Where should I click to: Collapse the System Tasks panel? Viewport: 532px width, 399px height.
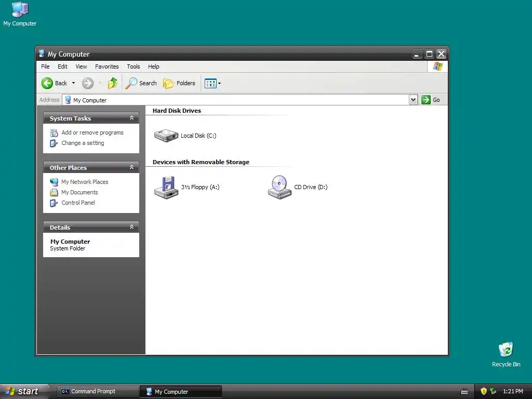pos(131,118)
